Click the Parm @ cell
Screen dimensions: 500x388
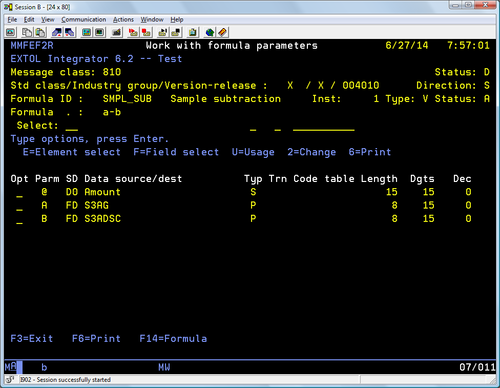pos(44,192)
